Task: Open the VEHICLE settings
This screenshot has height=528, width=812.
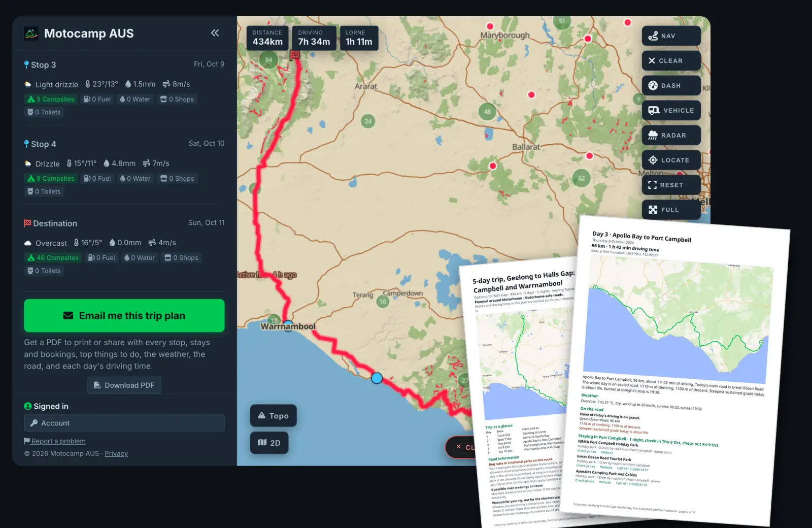Action: point(671,111)
